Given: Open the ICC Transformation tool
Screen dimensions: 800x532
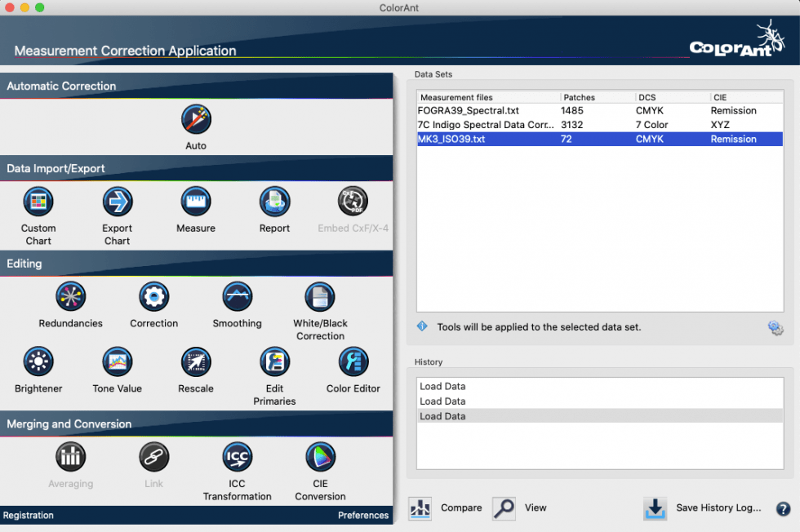Looking at the screenshot, I should pyautogui.click(x=237, y=456).
